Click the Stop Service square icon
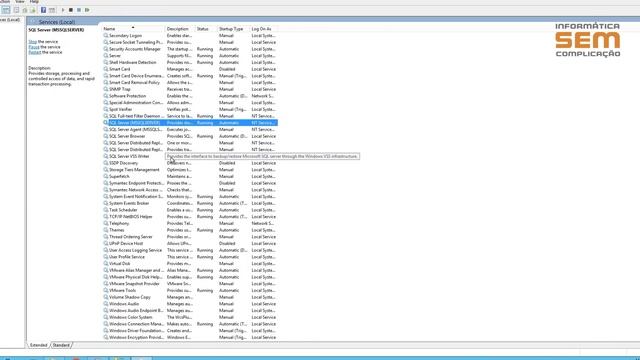This screenshot has height=360, width=640. click(71, 10)
